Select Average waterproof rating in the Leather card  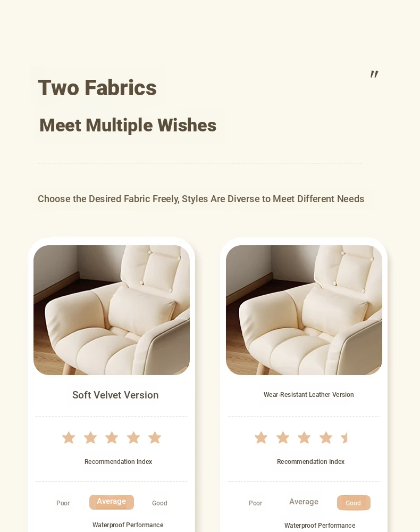pos(304,502)
